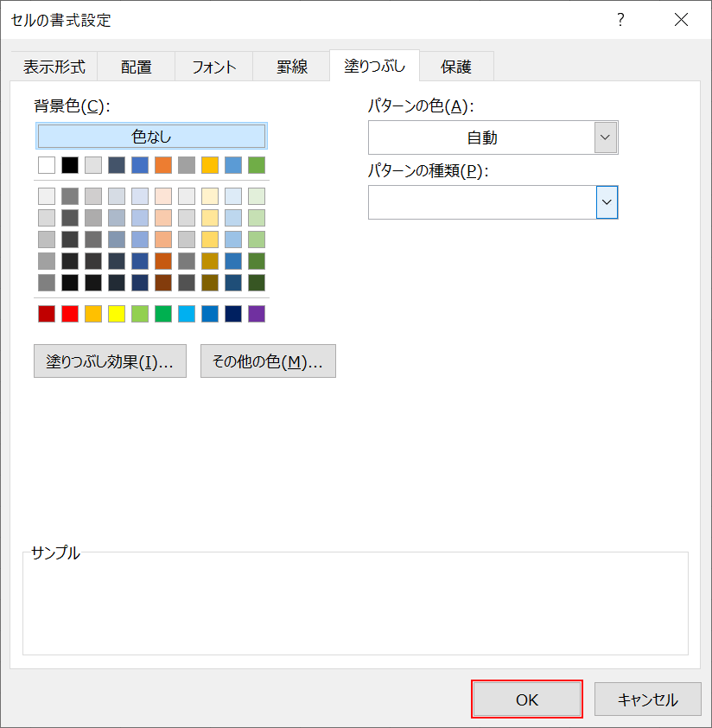
Task: Open the 配置 tab
Action: 136,67
